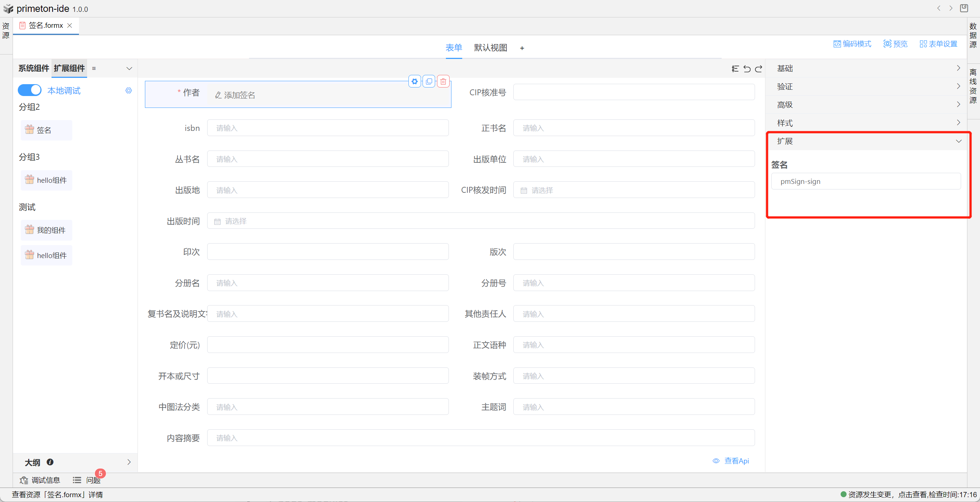Click the info icon next to 大纲

point(50,462)
